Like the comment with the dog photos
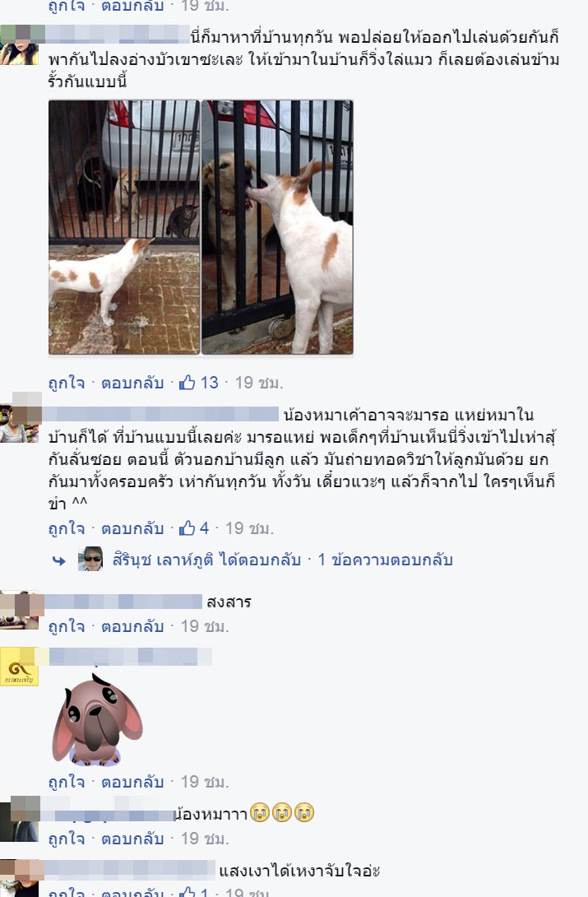The image size is (588, 897). tap(67, 383)
